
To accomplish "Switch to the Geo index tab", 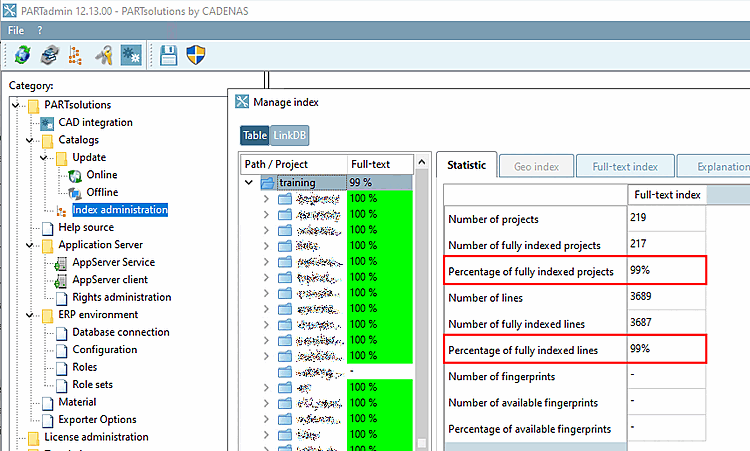I will coord(536,166).
